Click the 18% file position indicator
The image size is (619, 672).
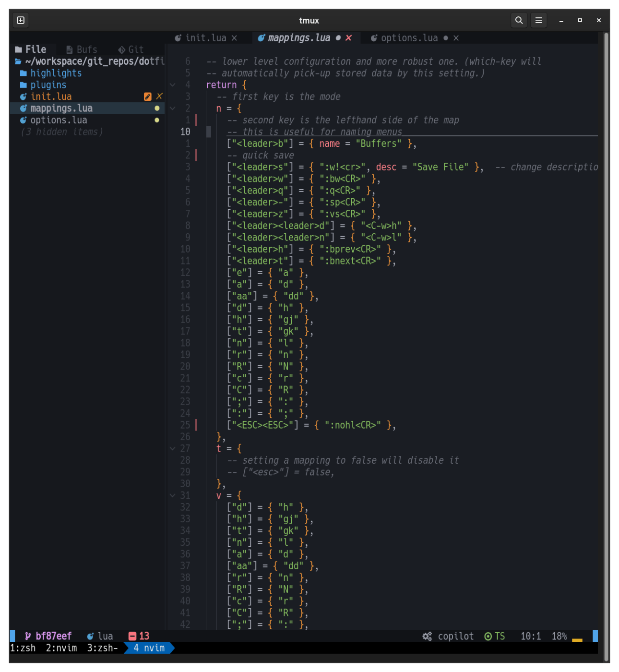(559, 636)
